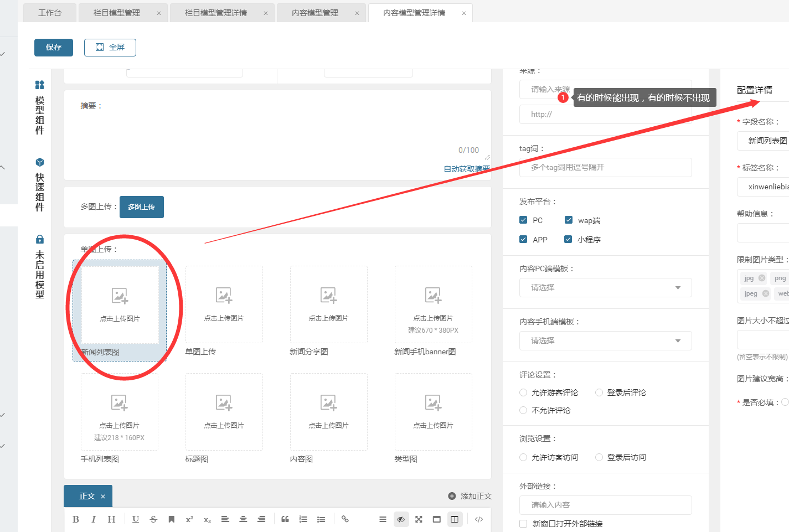The height and width of the screenshot is (532, 789).
Task: Click the 添加正文 plus icon
Action: (452, 496)
